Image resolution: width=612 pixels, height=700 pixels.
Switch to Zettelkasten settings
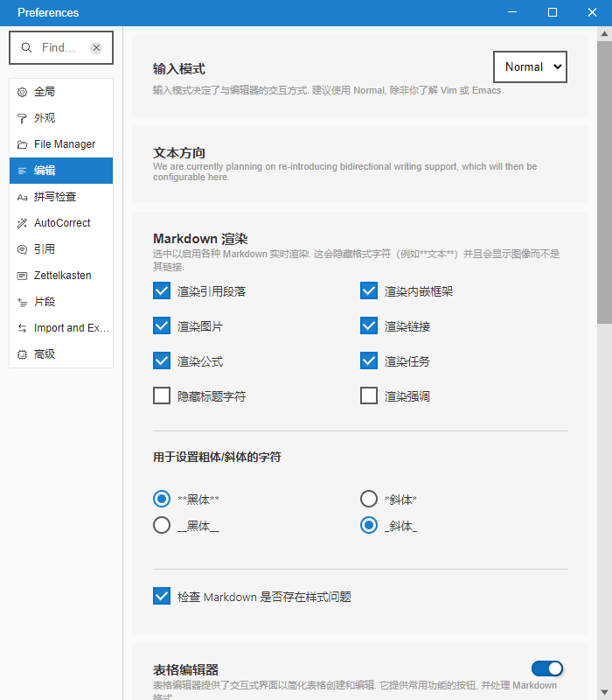(x=61, y=276)
